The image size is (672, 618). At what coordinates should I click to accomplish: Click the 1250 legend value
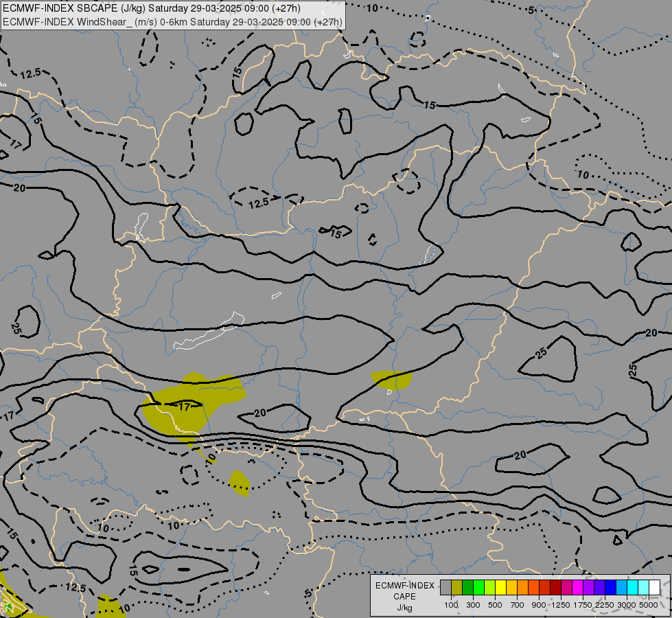[561, 605]
